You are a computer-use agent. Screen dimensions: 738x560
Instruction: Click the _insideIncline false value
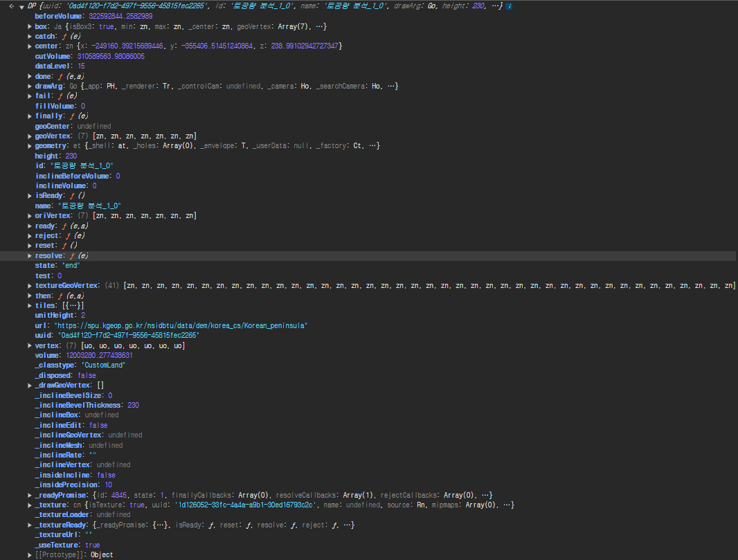click(106, 476)
